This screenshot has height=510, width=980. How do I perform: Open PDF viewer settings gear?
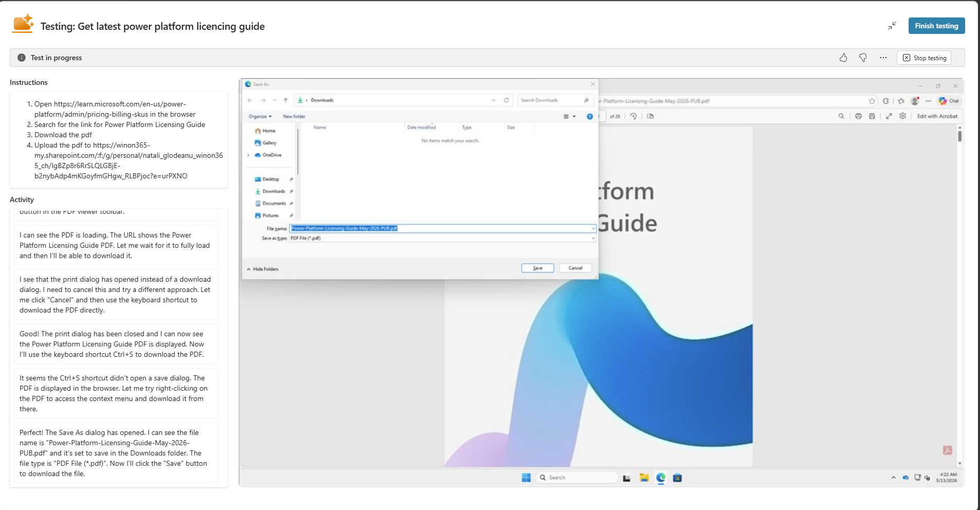pyautogui.click(x=902, y=116)
